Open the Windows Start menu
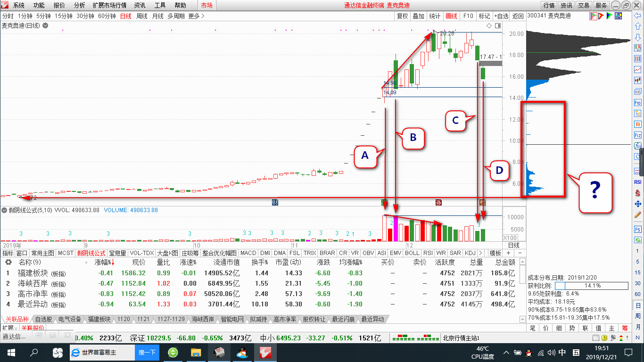This screenshot has height=362, width=644. point(10,352)
